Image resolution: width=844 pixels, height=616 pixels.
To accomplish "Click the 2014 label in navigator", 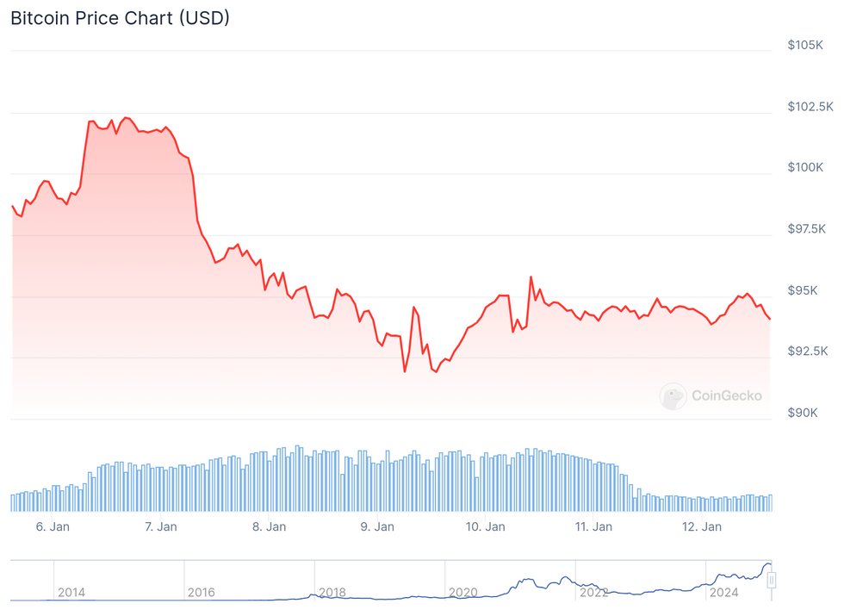I will (71, 593).
